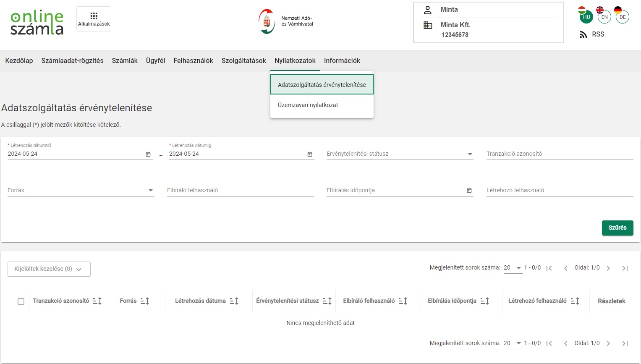Select Üzemzavari nyilatkozat menu entry
Screen dimensions: 641x364
pos(308,105)
